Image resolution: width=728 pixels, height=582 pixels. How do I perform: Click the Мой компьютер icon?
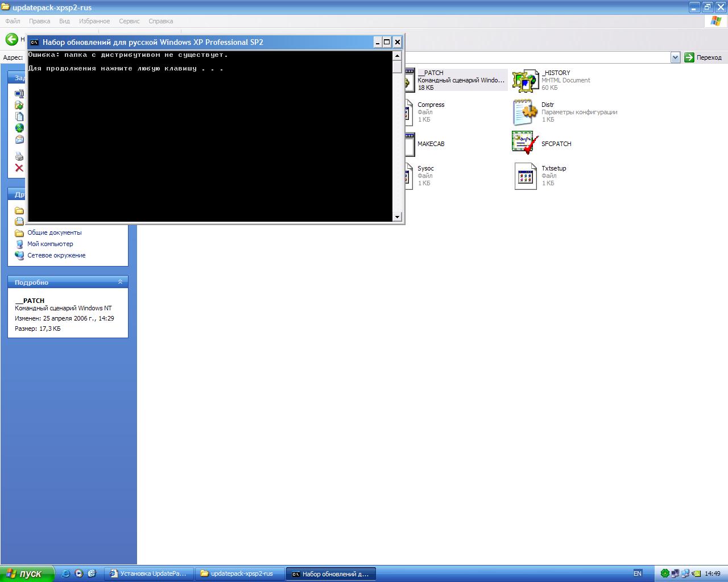[x=19, y=244]
